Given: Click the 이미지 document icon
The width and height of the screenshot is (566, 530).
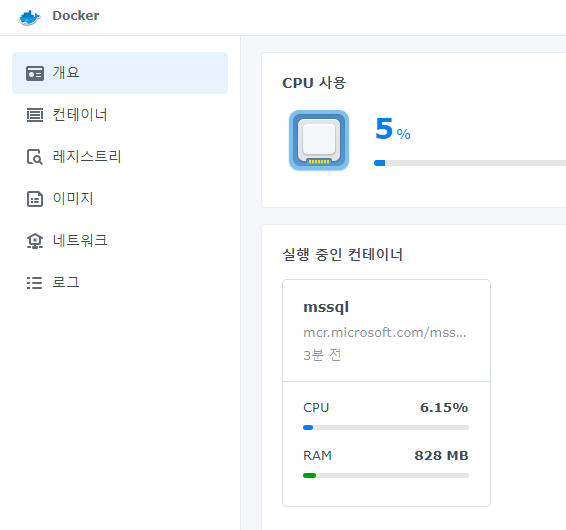Looking at the screenshot, I should (35, 199).
